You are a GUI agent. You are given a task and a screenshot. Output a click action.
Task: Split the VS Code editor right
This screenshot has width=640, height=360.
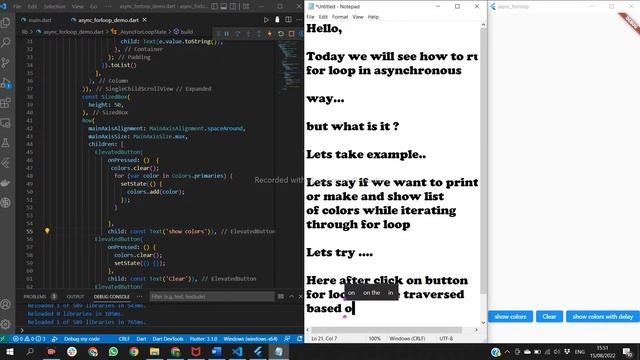tap(289, 20)
